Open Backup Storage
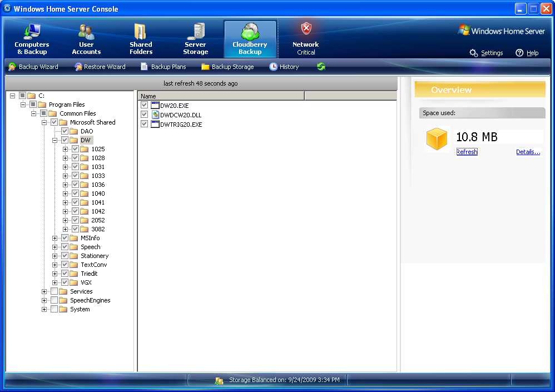This screenshot has height=392, width=555. (227, 67)
